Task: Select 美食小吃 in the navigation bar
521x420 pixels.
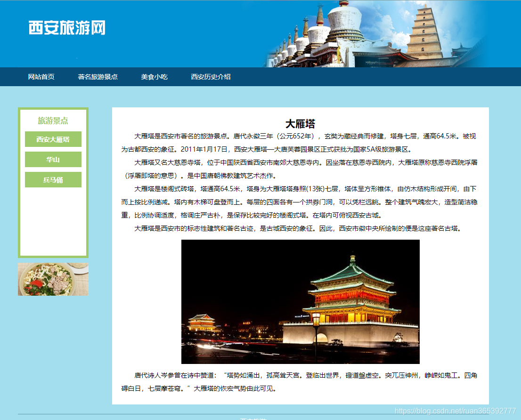Action: [x=154, y=77]
